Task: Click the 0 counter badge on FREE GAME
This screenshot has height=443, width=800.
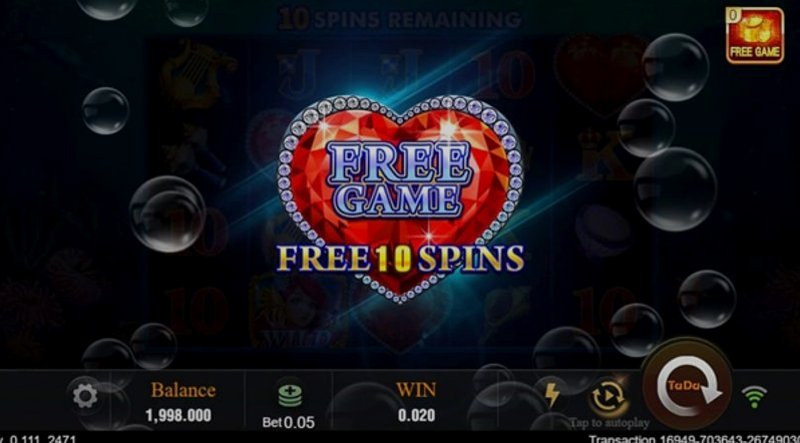Action: 733,15
